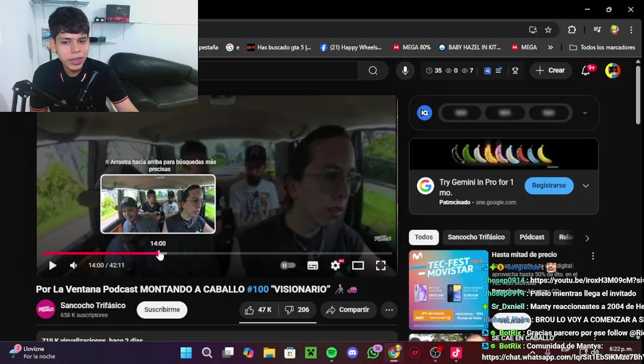Expand the vidIQ panel chevron

585,113
